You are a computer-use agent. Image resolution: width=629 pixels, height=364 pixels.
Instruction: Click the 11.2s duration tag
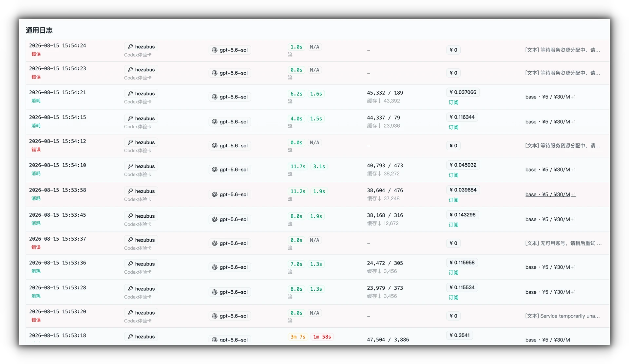[x=298, y=191]
